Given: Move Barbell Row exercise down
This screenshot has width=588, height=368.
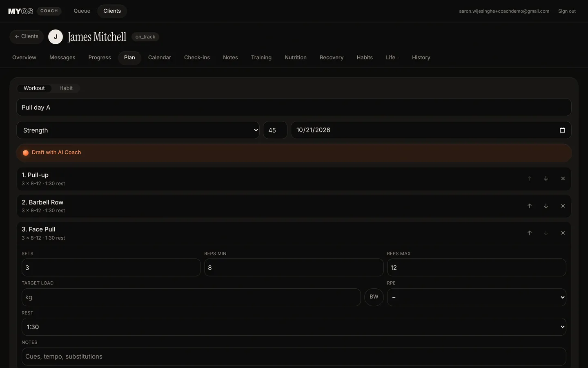Looking at the screenshot, I should coord(546,206).
